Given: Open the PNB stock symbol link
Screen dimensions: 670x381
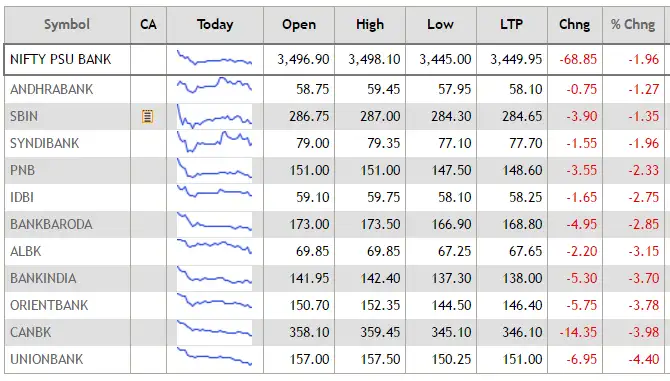Looking at the screenshot, I should 22,170.
